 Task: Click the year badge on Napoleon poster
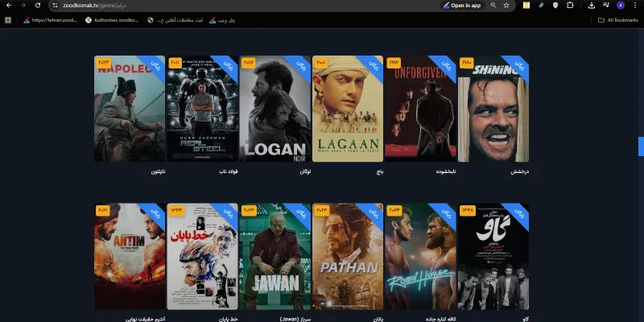click(104, 63)
